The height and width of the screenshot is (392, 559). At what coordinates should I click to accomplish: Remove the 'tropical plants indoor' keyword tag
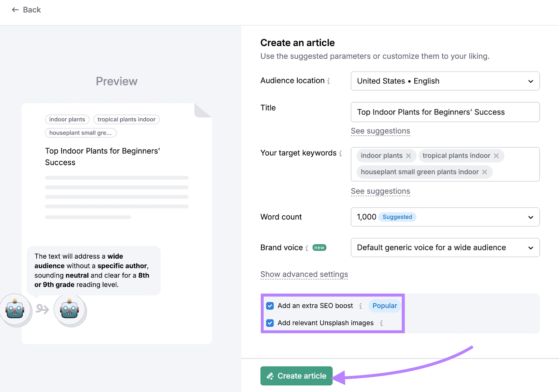(496, 156)
